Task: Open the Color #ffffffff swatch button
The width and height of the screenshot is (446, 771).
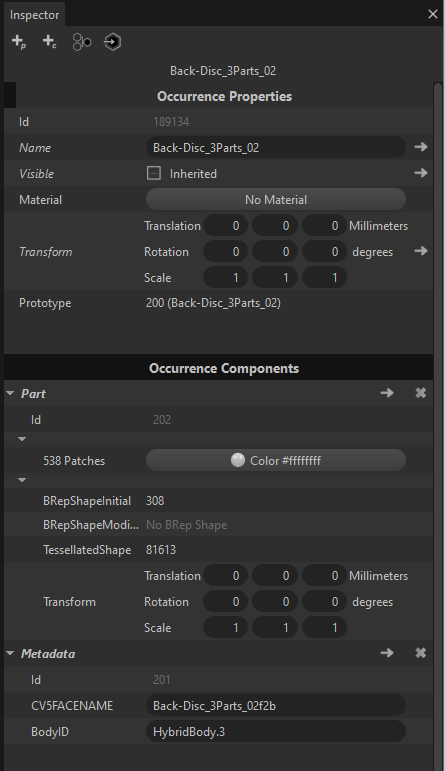Action: pos(276,461)
